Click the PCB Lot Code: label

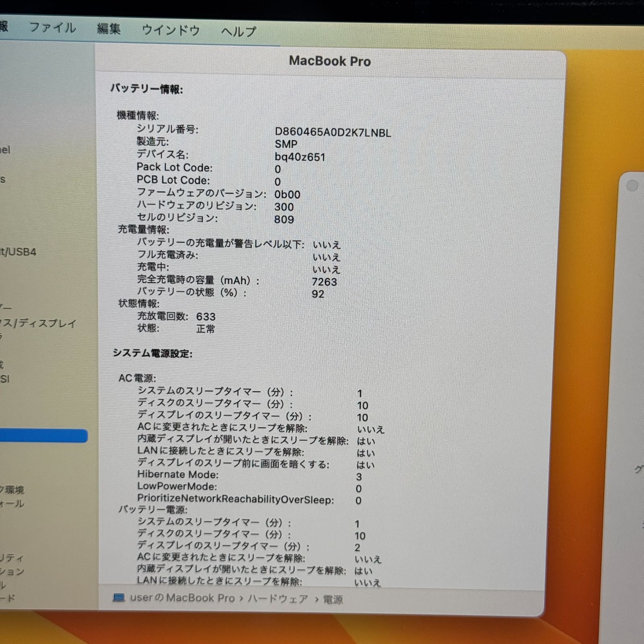click(x=173, y=180)
